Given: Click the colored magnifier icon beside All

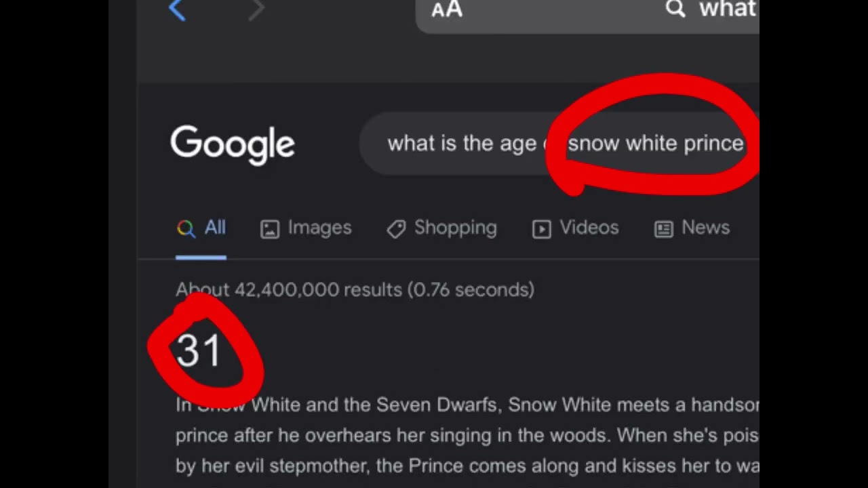Looking at the screenshot, I should 186,228.
